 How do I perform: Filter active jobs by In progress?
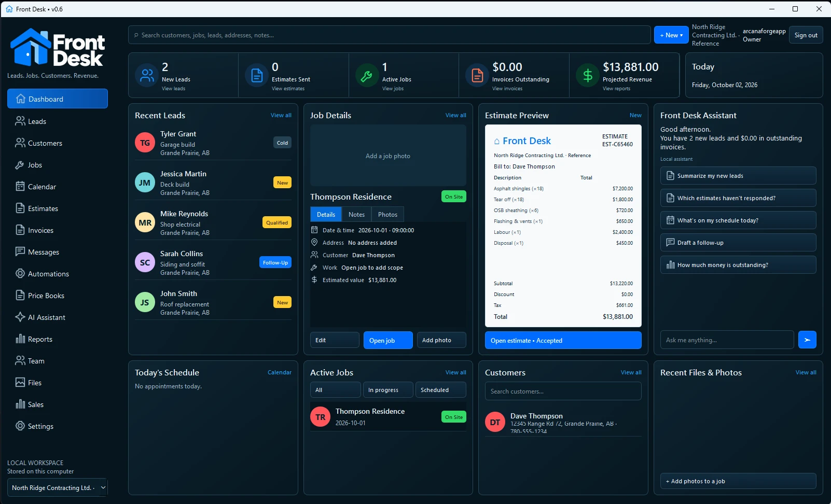[388, 389]
